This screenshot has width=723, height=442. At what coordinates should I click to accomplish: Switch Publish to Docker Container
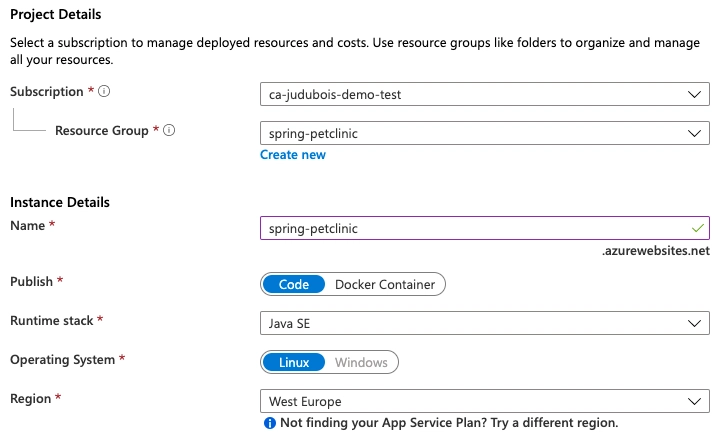(x=385, y=284)
